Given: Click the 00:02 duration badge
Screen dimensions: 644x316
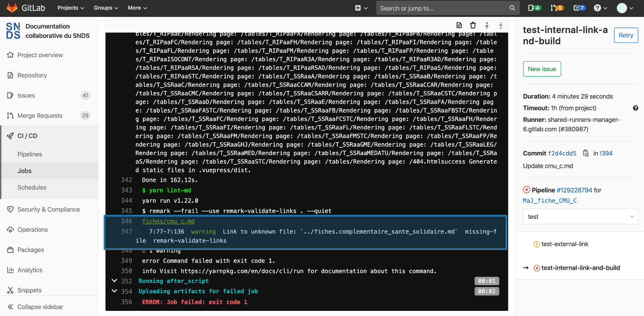Looking at the screenshot, I should [487, 291].
